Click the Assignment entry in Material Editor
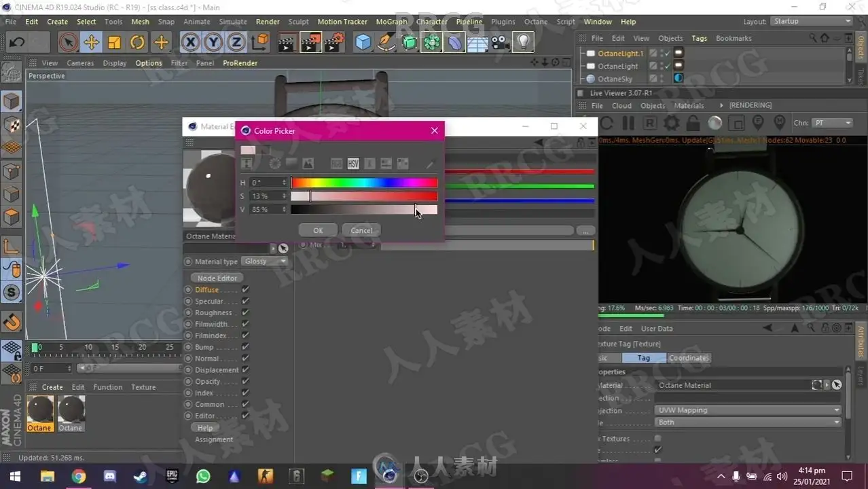Viewport: 868px width, 489px height. coord(214,439)
